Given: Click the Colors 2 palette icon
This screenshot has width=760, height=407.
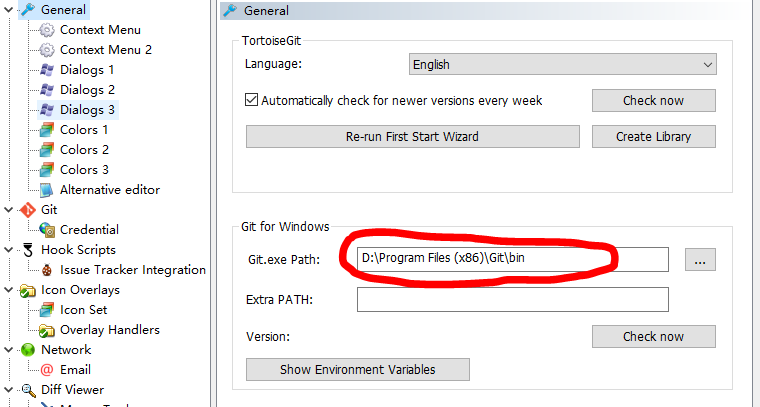Looking at the screenshot, I should 47,150.
